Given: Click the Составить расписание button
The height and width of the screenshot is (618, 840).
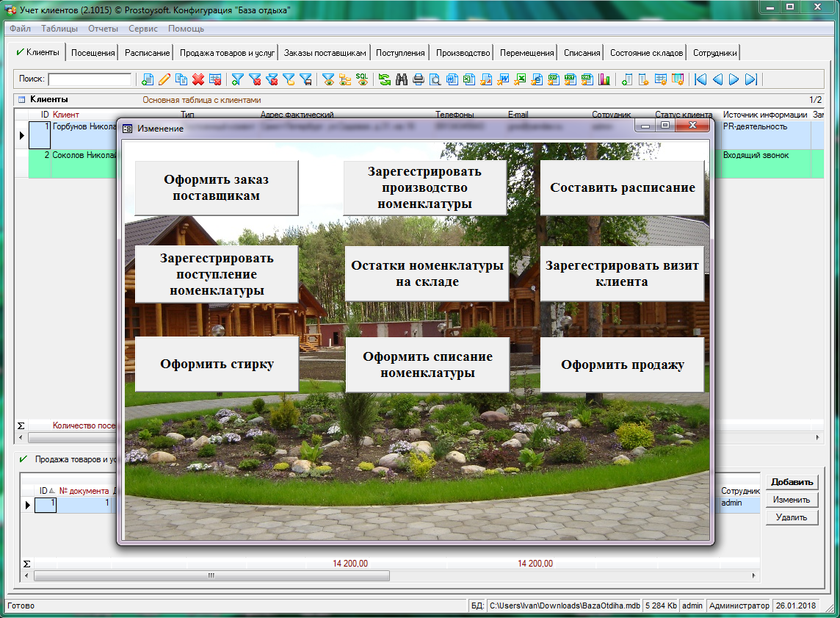Looking at the screenshot, I should 622,188.
